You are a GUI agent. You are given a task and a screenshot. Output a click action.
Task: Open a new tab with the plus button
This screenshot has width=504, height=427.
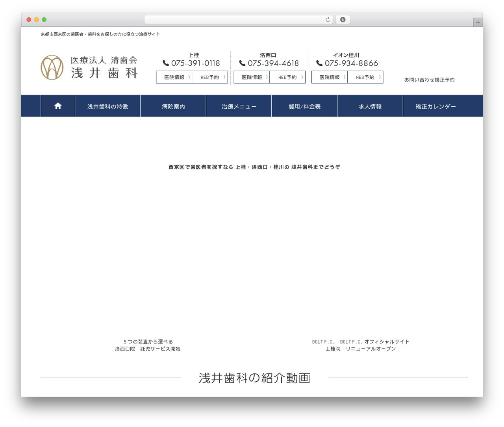point(478,22)
